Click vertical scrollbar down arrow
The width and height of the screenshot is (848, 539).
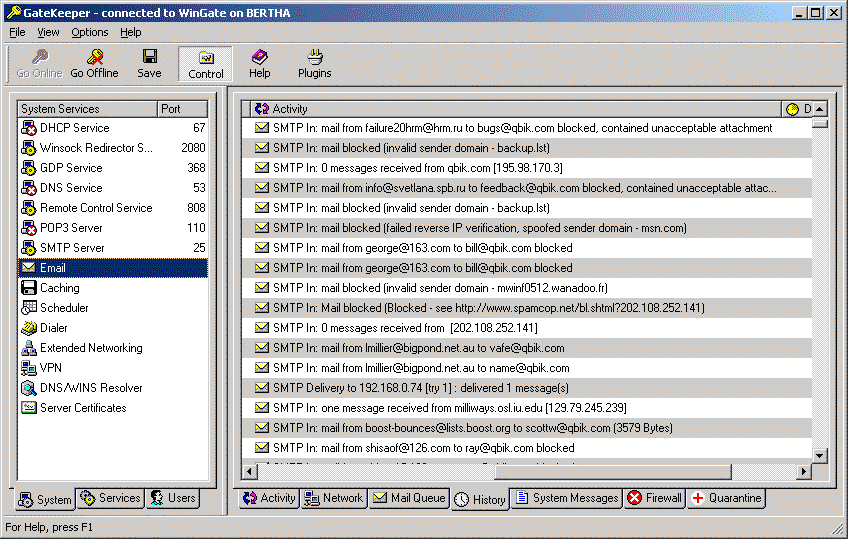tap(820, 456)
